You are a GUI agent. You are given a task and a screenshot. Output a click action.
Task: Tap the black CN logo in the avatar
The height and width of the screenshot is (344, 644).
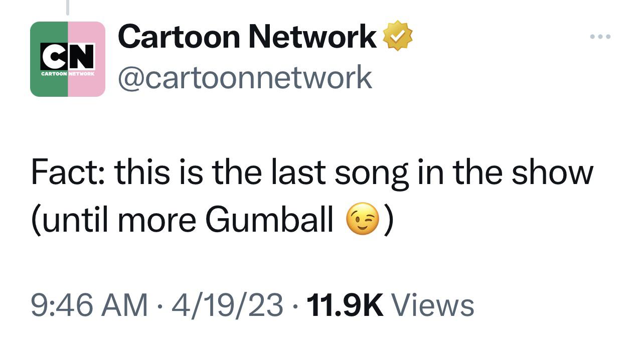click(x=68, y=56)
